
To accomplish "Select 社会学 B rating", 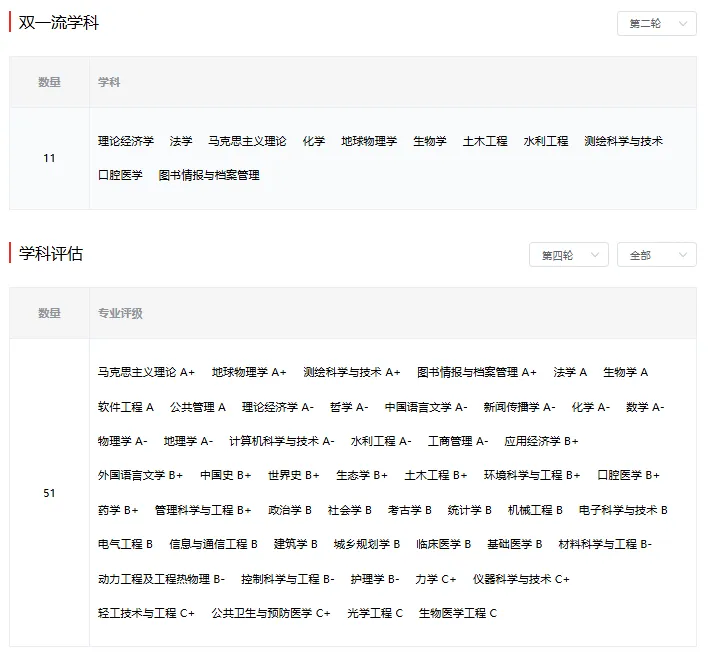I will tap(350, 510).
